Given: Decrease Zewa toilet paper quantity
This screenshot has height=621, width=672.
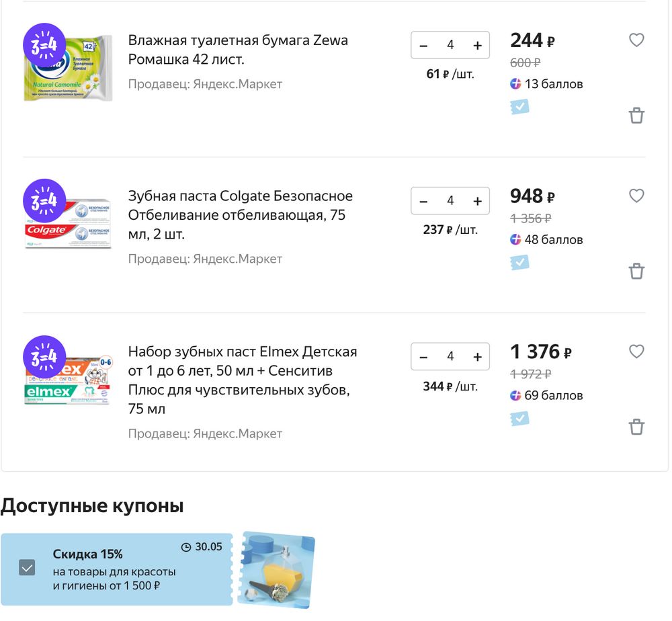Looking at the screenshot, I should (423, 46).
